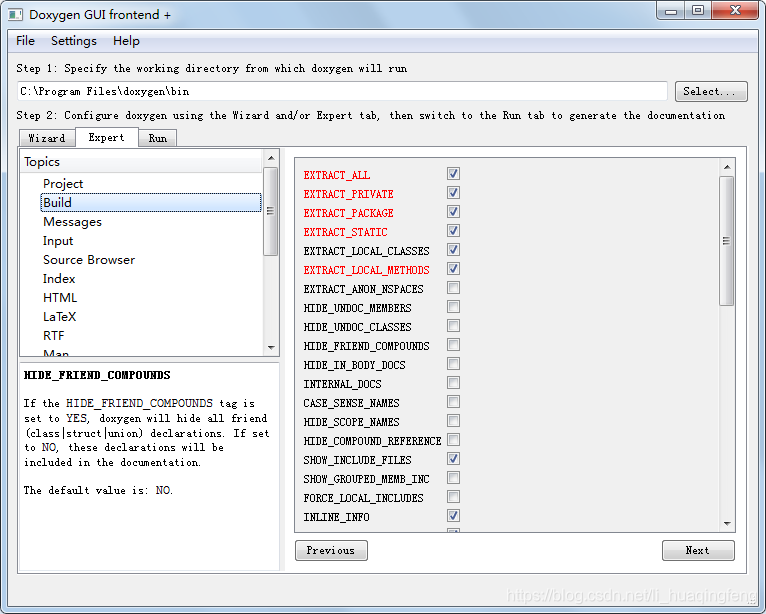The image size is (766, 614).
Task: Enable HIDE_UNDOC_MEMBERS checkbox
Action: click(x=453, y=307)
